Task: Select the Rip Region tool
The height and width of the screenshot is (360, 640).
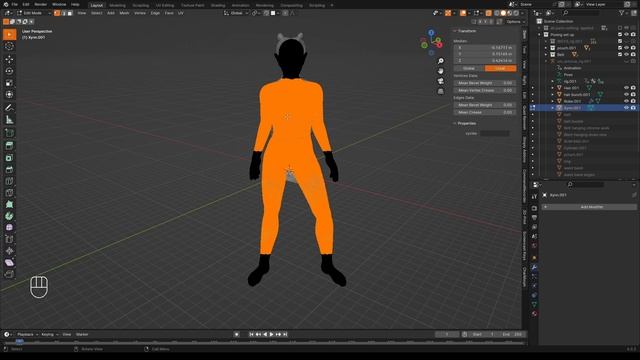Action: [x=9, y=274]
